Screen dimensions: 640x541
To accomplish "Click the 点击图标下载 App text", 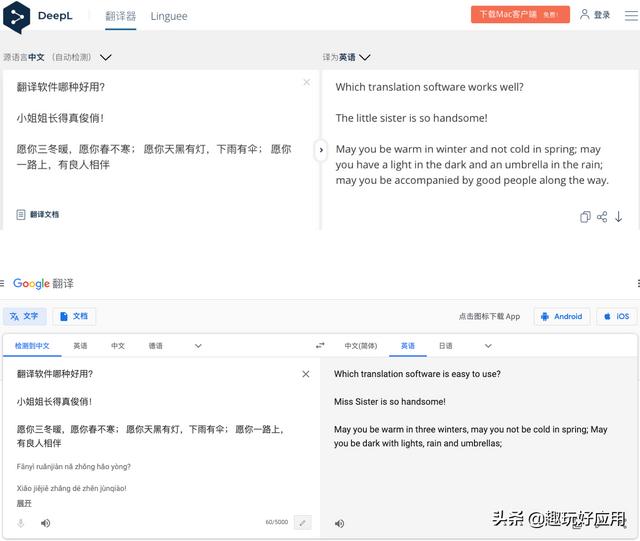I will coord(489,316).
